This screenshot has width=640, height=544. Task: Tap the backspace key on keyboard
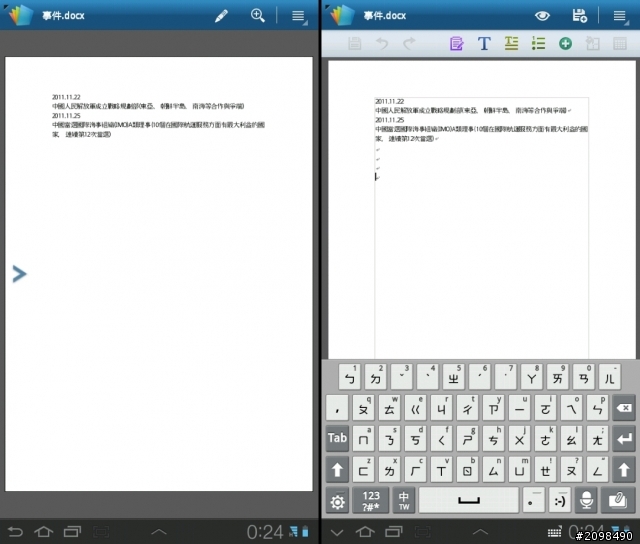624,408
